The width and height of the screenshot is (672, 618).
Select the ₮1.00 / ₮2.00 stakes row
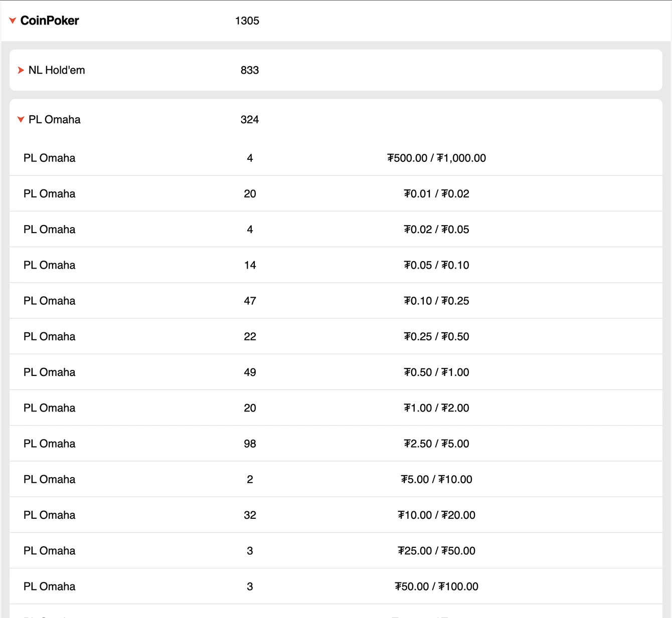[x=436, y=408]
